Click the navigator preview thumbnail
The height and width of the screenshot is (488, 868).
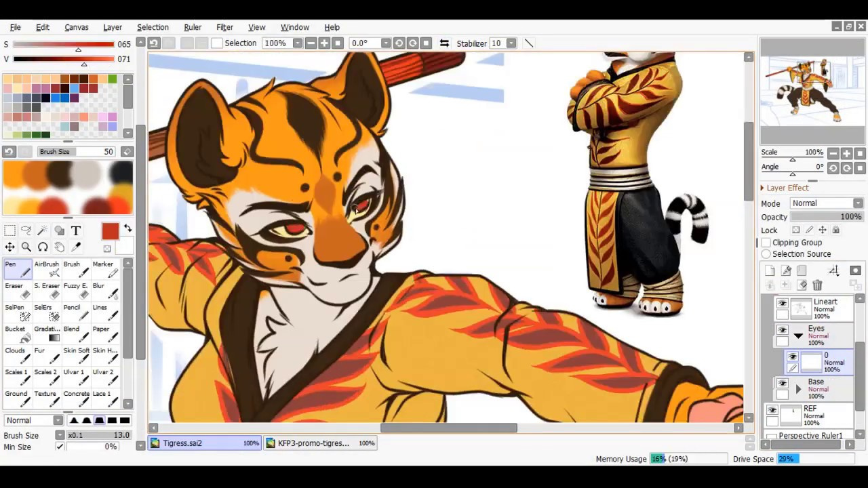tap(812, 91)
